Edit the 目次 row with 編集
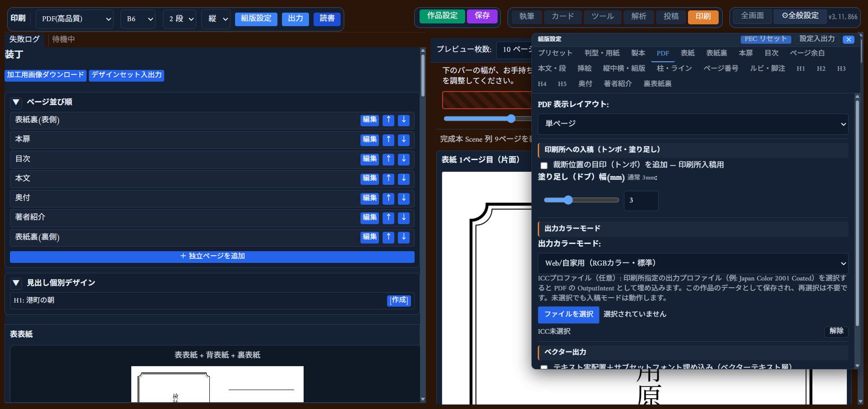868x409 pixels. (369, 159)
